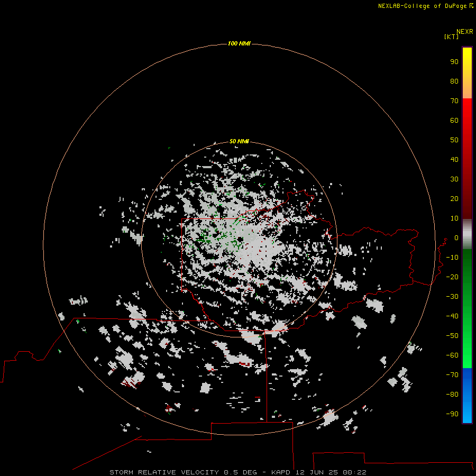
Task: Click the -90 value on the legend
Action: (452, 414)
